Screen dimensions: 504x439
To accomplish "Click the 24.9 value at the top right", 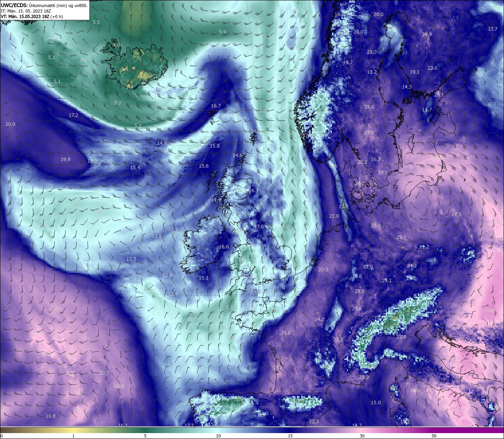I will click(x=427, y=35).
